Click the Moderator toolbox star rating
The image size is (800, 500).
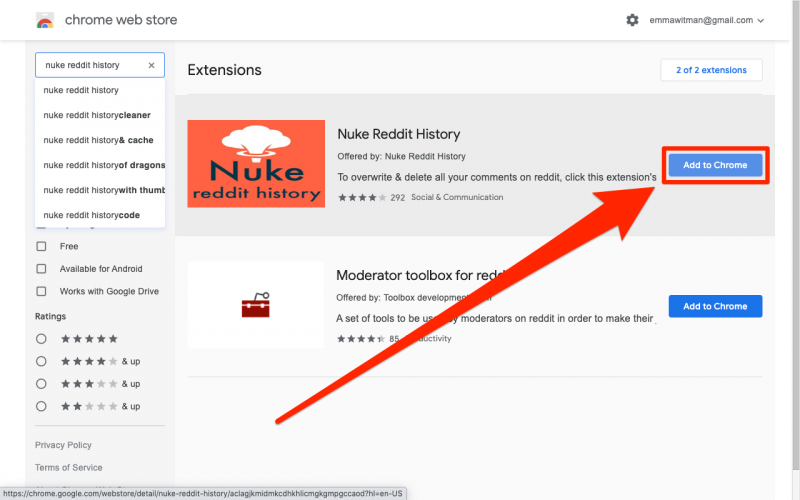[x=361, y=339]
